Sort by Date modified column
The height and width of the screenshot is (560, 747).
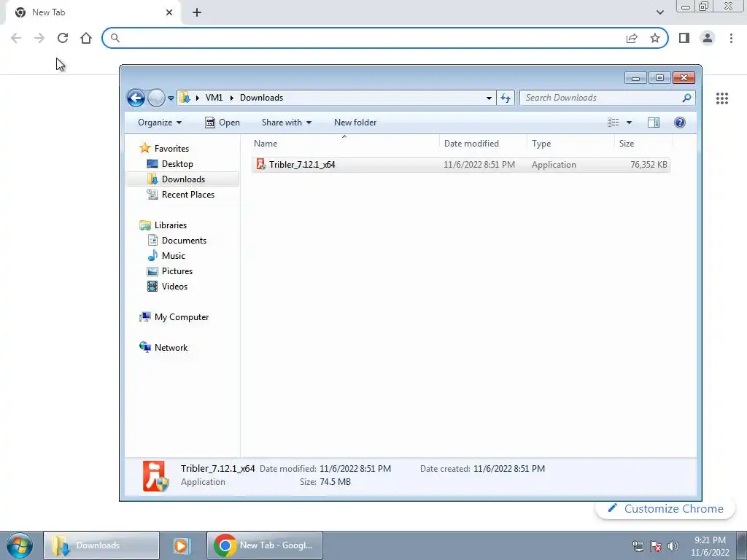[x=483, y=144]
